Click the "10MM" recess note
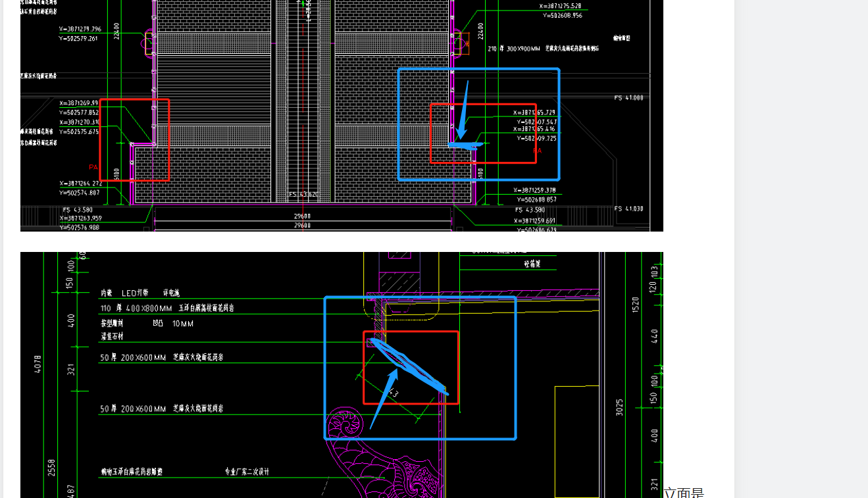The image size is (868, 498). click(x=183, y=324)
